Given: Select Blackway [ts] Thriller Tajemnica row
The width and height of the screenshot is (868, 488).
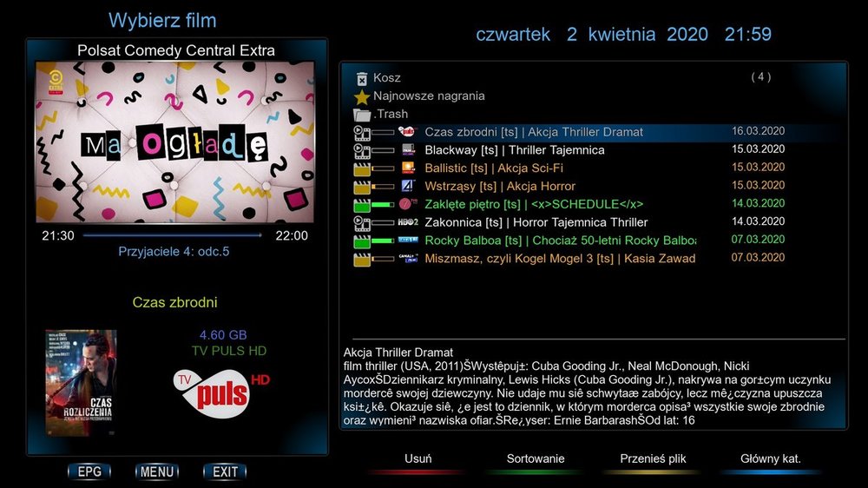Looking at the screenshot, I should tap(570, 150).
